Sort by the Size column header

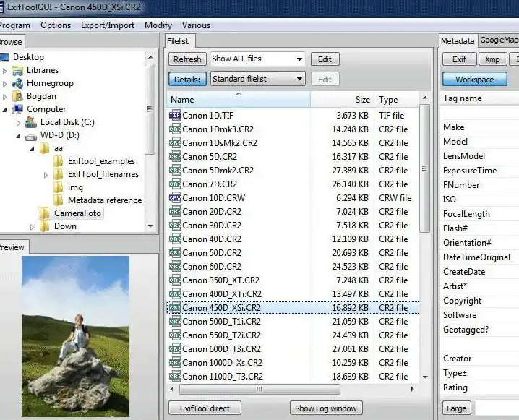pos(342,99)
